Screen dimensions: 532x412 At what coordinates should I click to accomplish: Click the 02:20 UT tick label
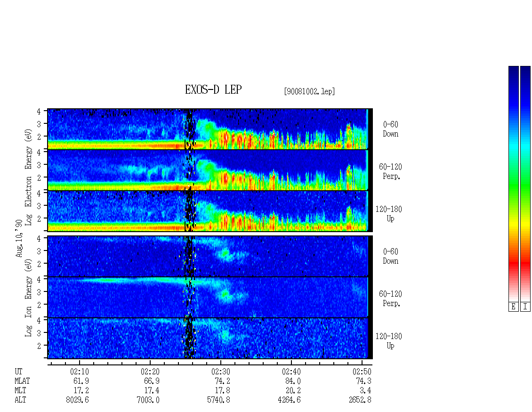pos(150,372)
